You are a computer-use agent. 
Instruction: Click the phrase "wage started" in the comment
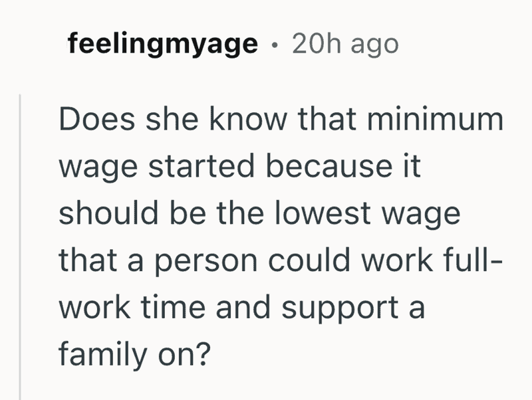coord(156,167)
